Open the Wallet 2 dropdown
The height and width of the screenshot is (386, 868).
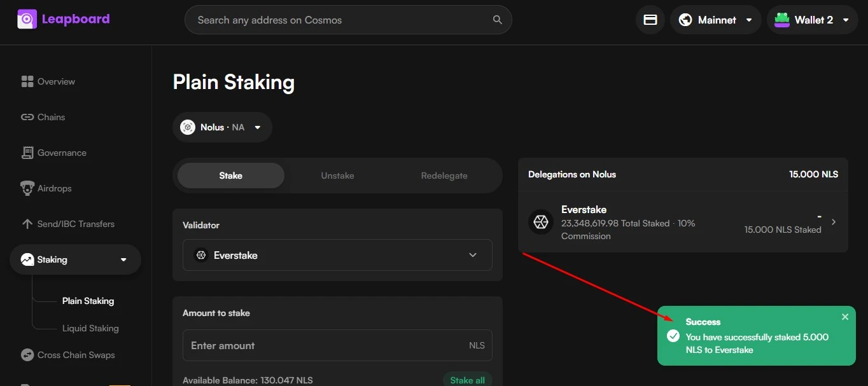[813, 20]
